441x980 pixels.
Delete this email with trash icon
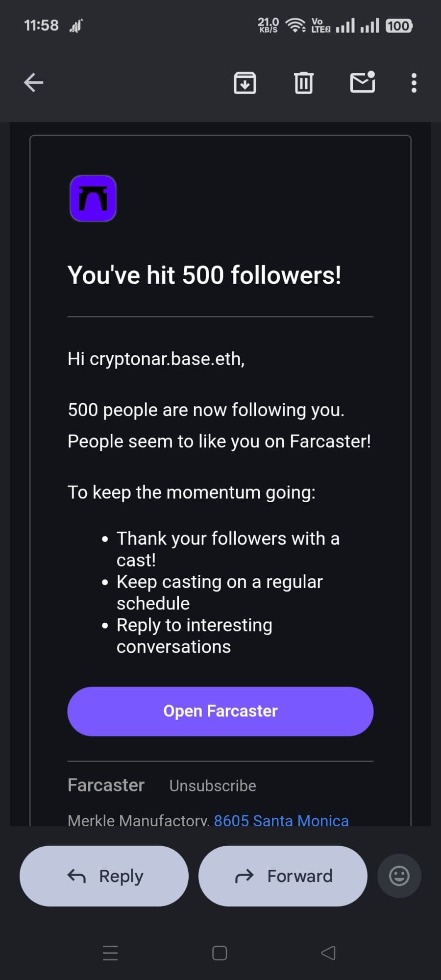304,83
